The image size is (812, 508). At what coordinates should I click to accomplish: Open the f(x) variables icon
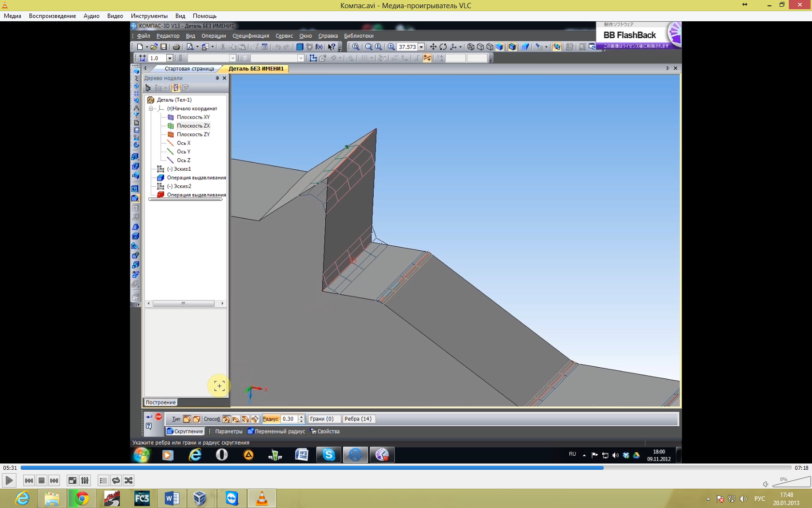(x=319, y=47)
